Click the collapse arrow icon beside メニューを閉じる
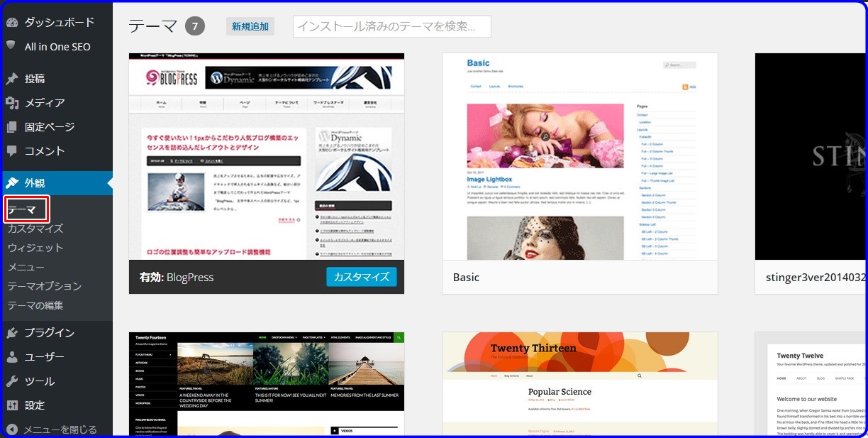This screenshot has height=438, width=868. pos(11,429)
